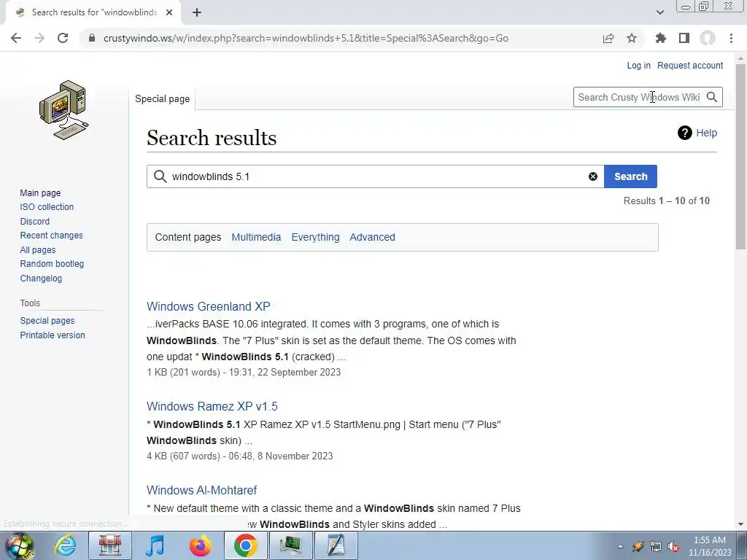Open the Chrome extensions puzzle icon
Screen dimensions: 747x560
pos(660,38)
